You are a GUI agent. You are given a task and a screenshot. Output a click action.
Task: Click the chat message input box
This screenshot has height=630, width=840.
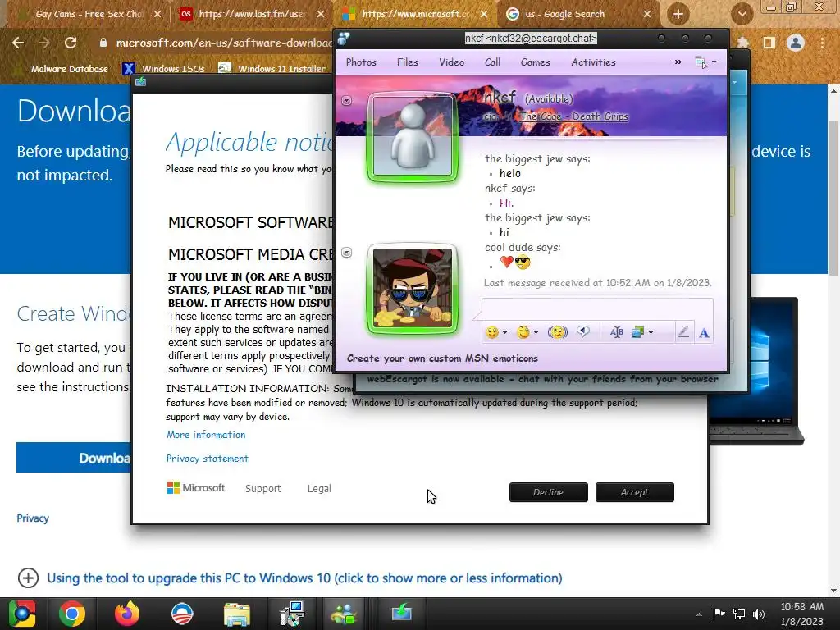click(597, 308)
